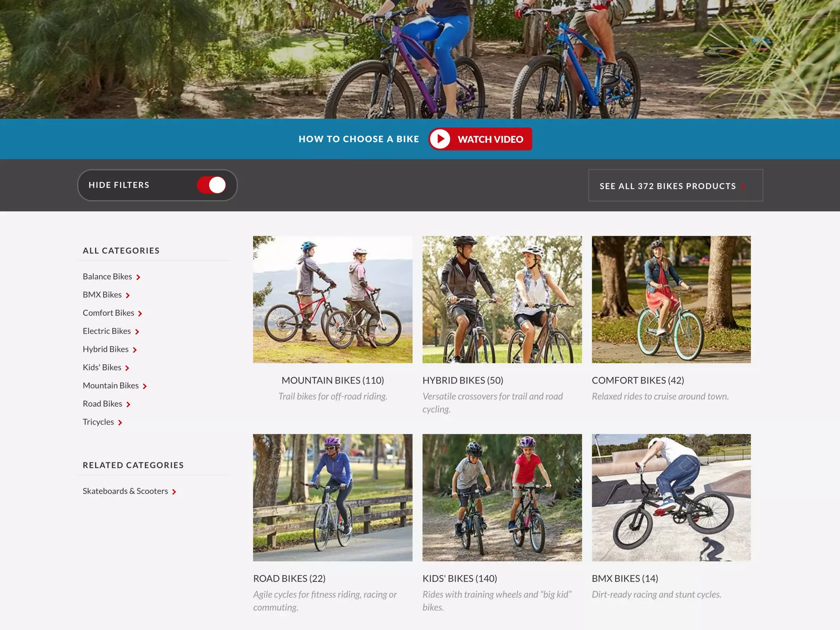Click the arrow next to Balance Bikes
The height and width of the screenshot is (630, 840).
[x=138, y=277]
